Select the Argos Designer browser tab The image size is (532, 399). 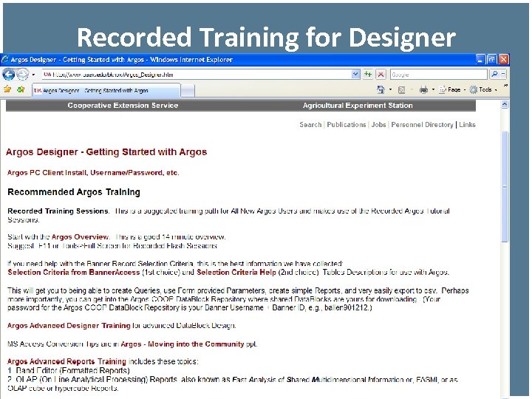106,91
